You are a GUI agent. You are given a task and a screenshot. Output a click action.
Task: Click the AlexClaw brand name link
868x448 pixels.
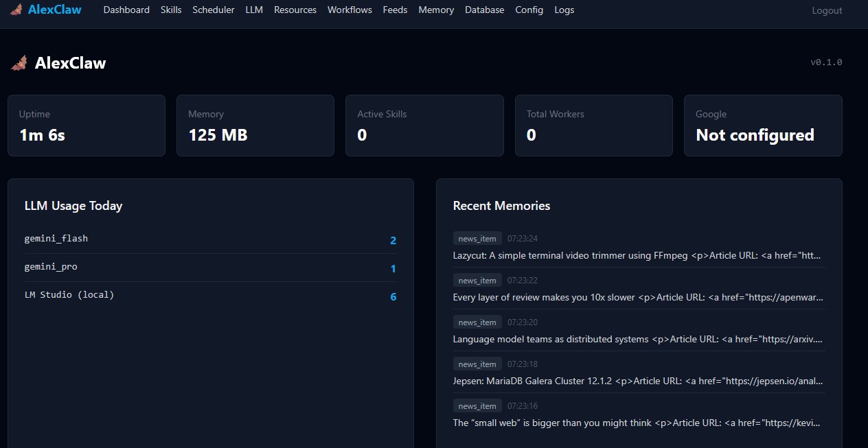click(x=55, y=10)
